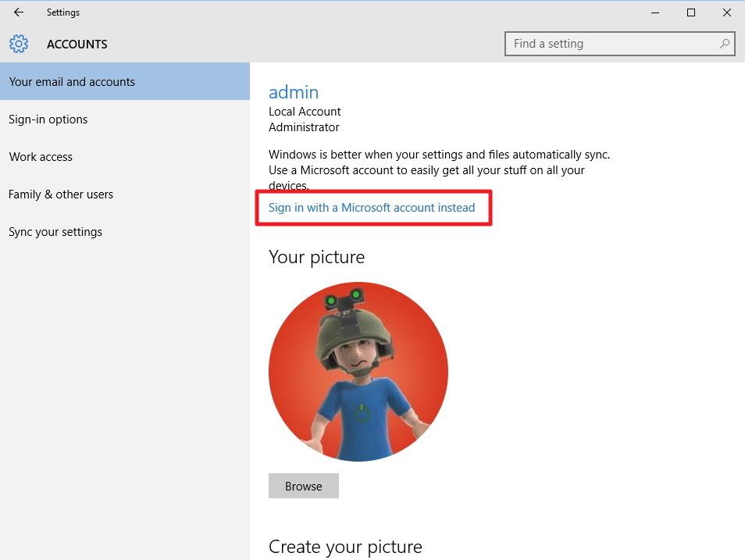Minimize the Settings window
Image resolution: width=745 pixels, height=560 pixels.
point(654,12)
